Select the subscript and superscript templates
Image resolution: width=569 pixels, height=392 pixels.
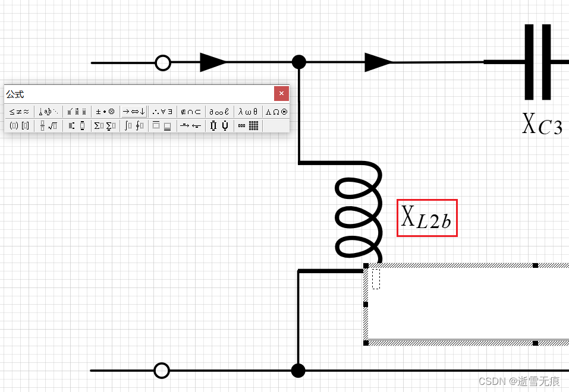coord(76,125)
